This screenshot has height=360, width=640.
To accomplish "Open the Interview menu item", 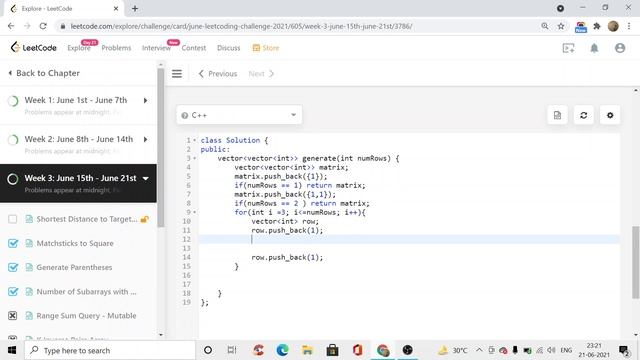I will (156, 48).
